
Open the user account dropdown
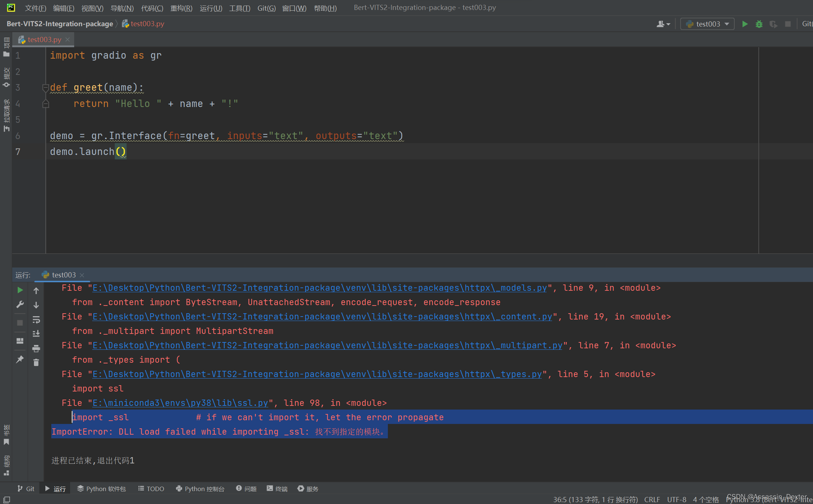(663, 24)
